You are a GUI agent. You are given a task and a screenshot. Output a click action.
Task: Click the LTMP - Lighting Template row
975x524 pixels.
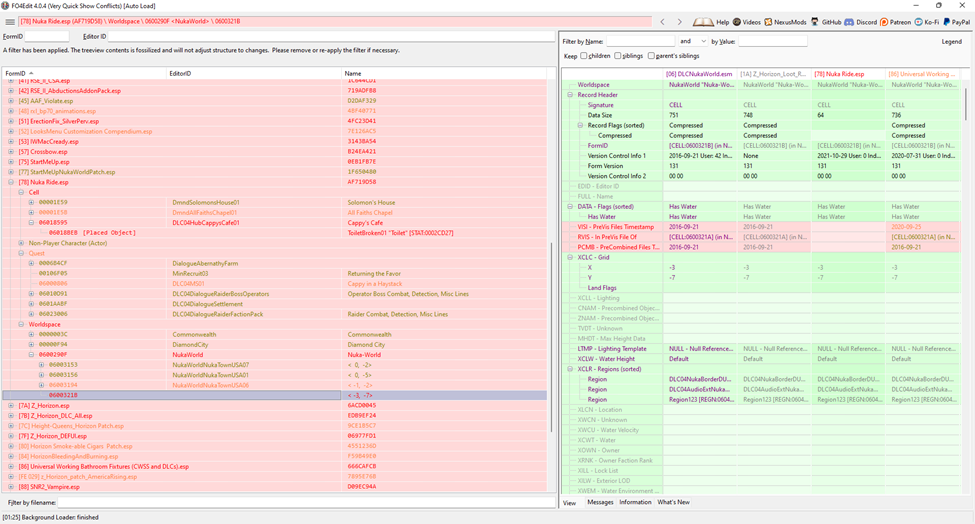[761, 349]
